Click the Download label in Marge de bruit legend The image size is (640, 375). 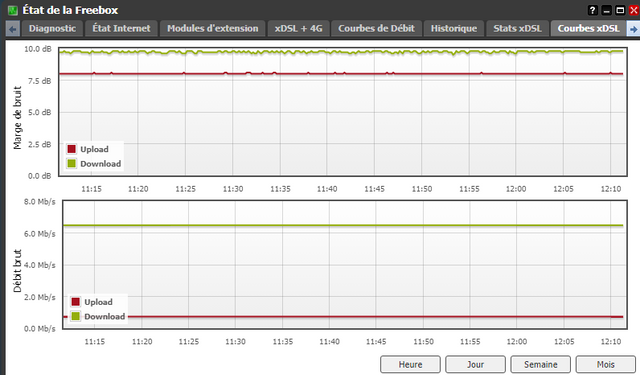100,164
